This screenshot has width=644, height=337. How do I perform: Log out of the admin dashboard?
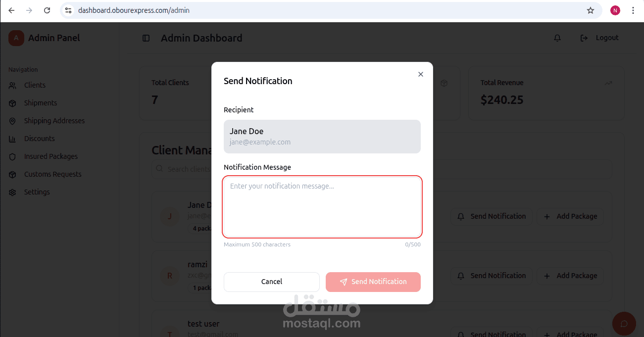pyautogui.click(x=599, y=38)
